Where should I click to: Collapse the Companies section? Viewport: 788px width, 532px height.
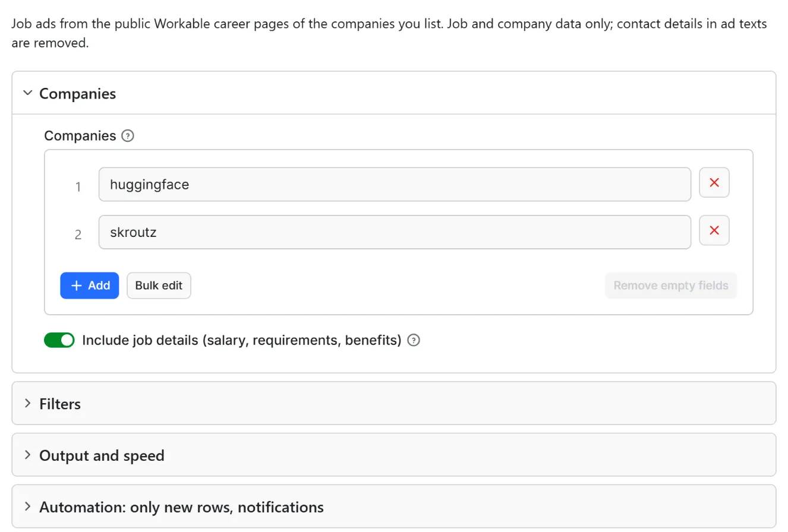[394, 93]
